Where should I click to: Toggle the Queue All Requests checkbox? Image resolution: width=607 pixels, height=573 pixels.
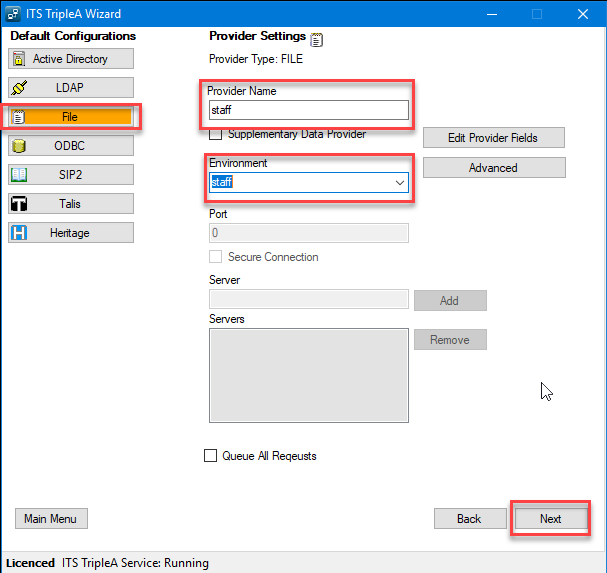point(210,456)
